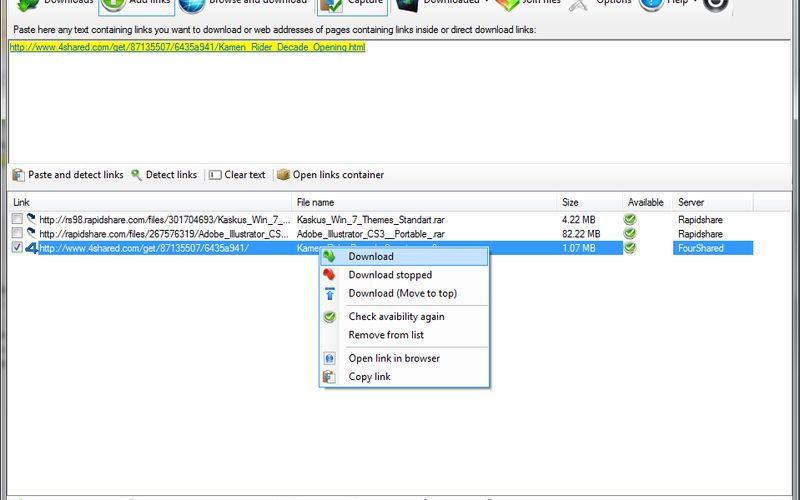Sort by the Available column header
Image resolution: width=800 pixels, height=500 pixels.
pyautogui.click(x=647, y=203)
